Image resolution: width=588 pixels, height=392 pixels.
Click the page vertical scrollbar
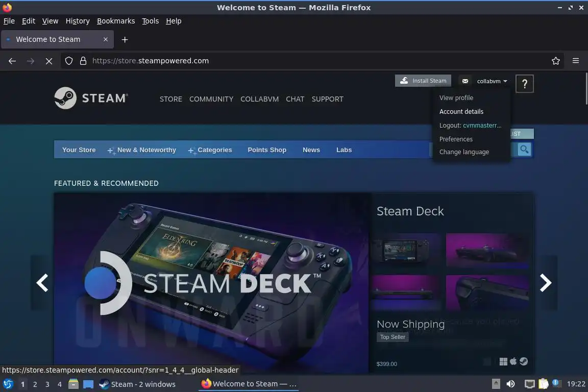[586, 89]
